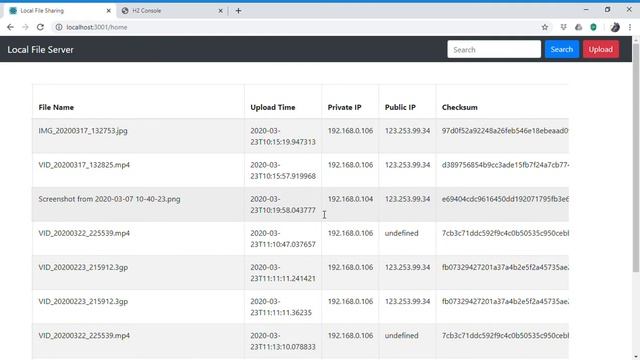Select VID_20200322_225539.mp4 uploaded at 11:10:47
Screen dimensions: 640x360
pyautogui.click(x=84, y=233)
